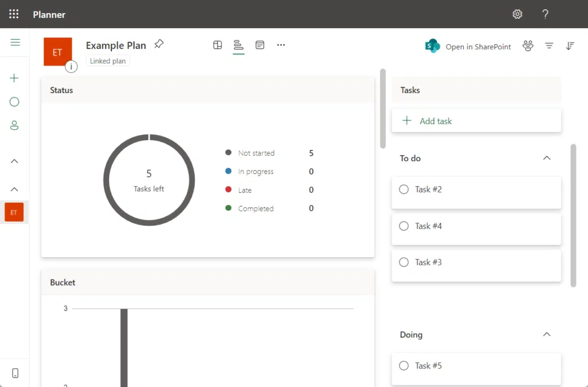Screen dimensions: 588x387
Task: Open the Planner hub circle icon
Action: (x=14, y=102)
